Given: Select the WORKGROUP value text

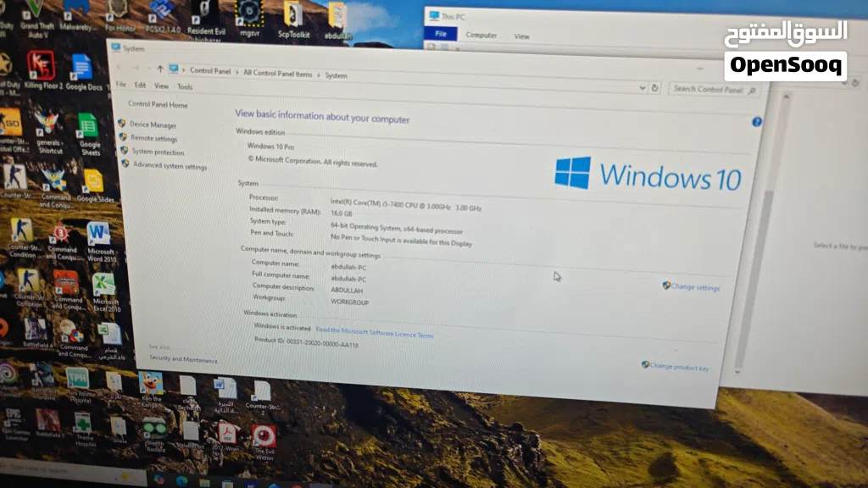Looking at the screenshot, I should click(350, 302).
